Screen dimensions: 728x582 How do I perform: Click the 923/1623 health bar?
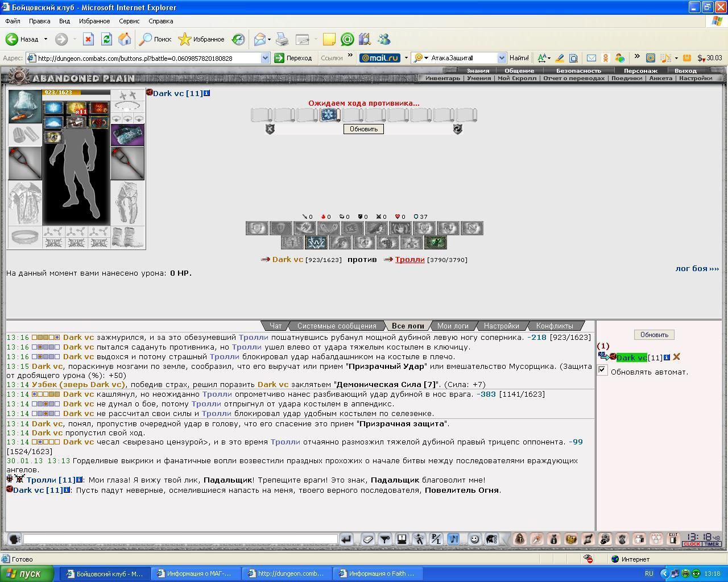coord(76,93)
